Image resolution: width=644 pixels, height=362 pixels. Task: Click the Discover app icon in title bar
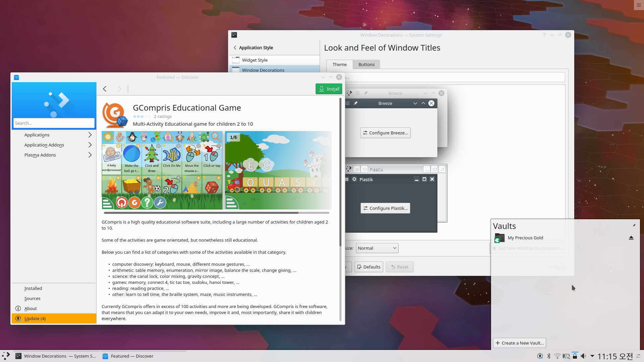pos(16,77)
